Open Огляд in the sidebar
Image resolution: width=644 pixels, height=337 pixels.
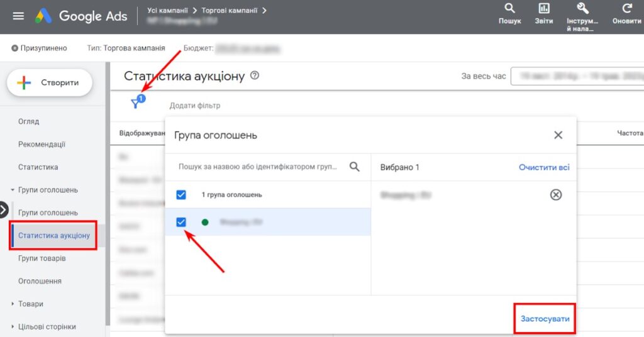click(x=29, y=121)
